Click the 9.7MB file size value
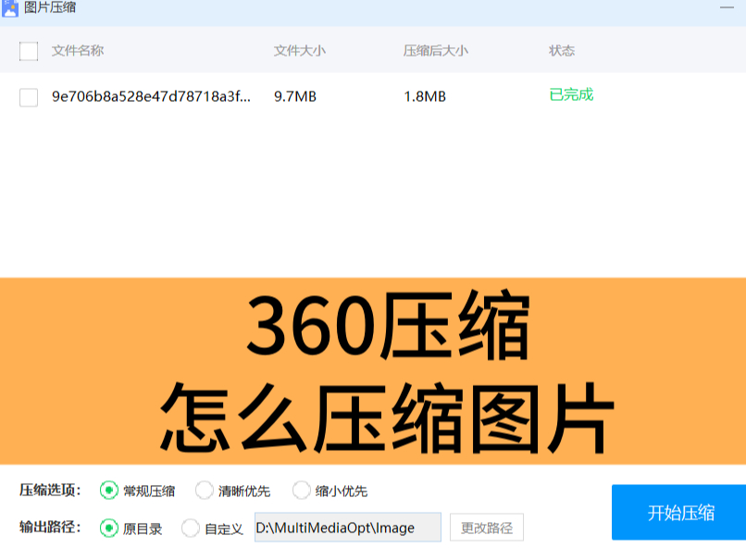The height and width of the screenshot is (560, 746). coord(295,96)
